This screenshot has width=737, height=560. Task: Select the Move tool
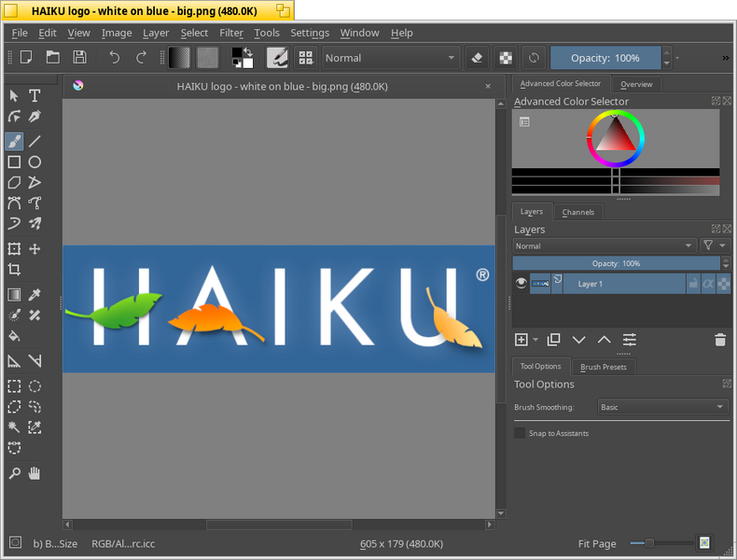point(35,248)
